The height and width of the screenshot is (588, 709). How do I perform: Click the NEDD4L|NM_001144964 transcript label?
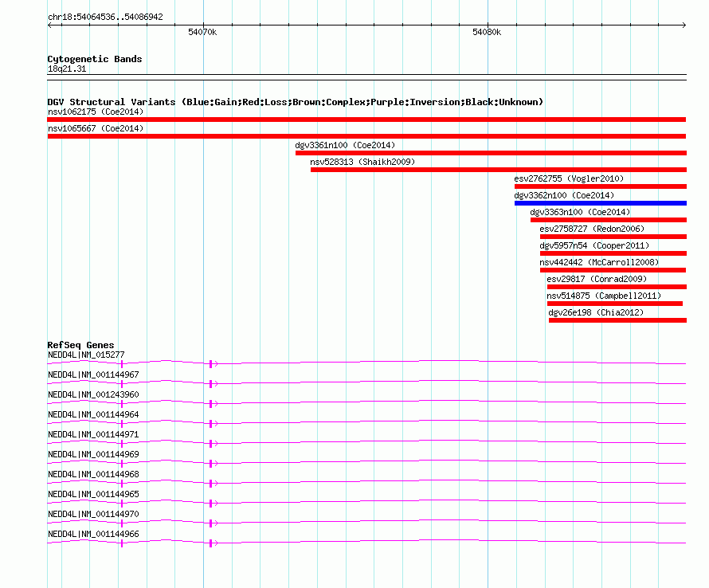pos(93,415)
